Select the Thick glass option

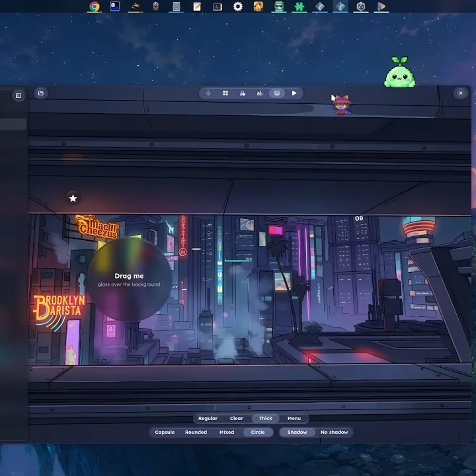(265, 418)
